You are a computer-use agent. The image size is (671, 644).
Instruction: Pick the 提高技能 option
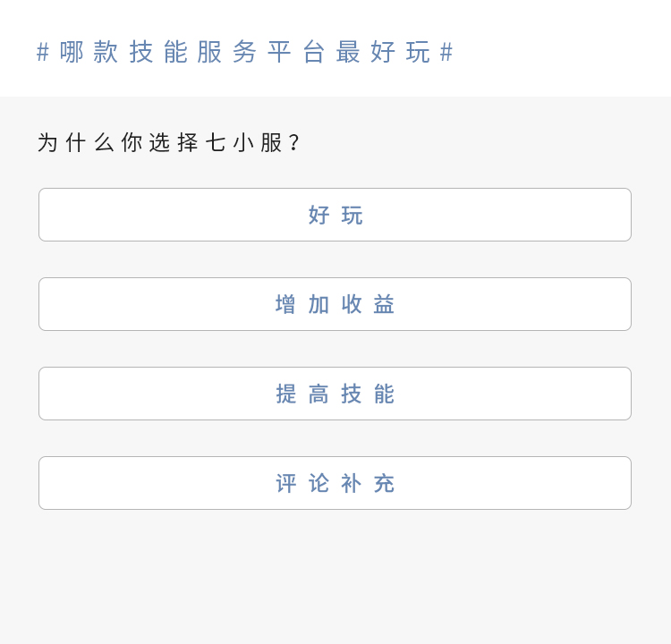point(335,394)
